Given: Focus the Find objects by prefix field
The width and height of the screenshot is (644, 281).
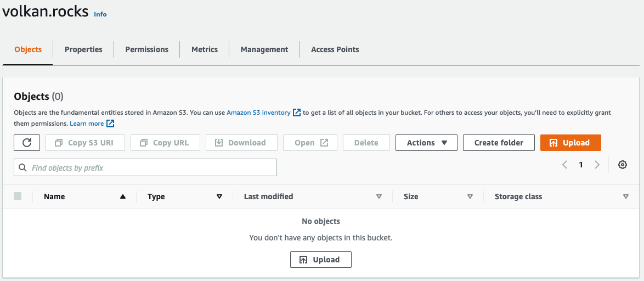Looking at the screenshot, I should coord(145,167).
